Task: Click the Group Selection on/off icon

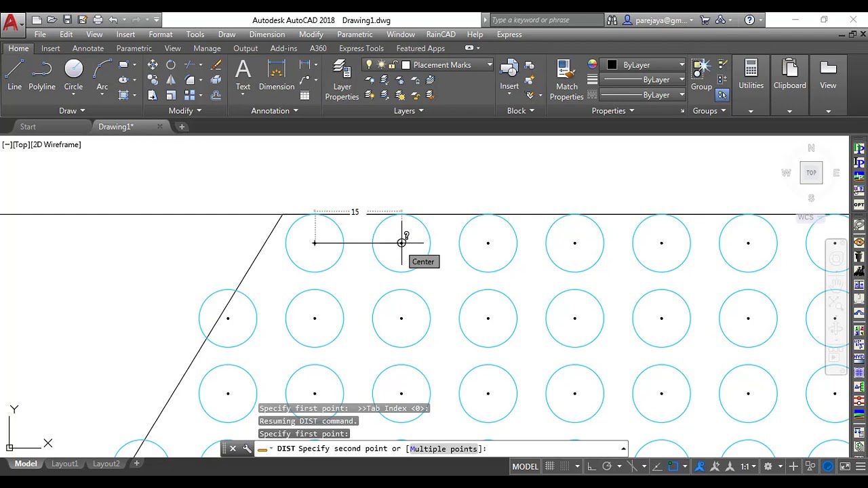Action: click(x=722, y=96)
